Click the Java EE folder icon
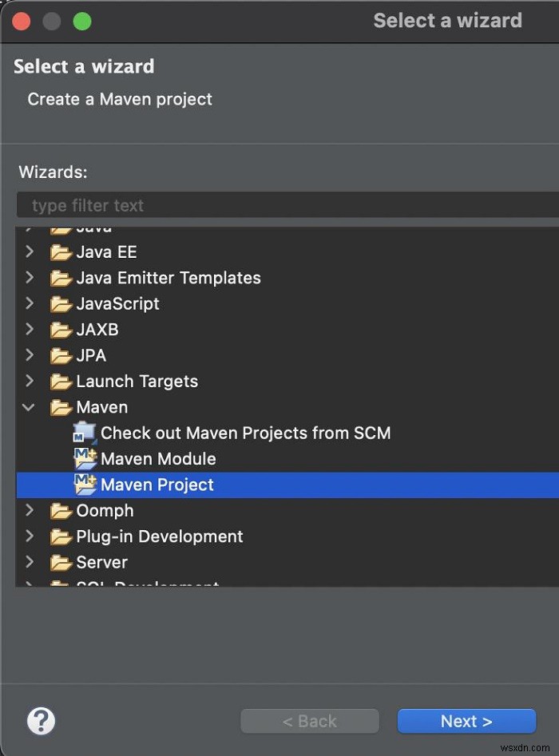 [61, 251]
